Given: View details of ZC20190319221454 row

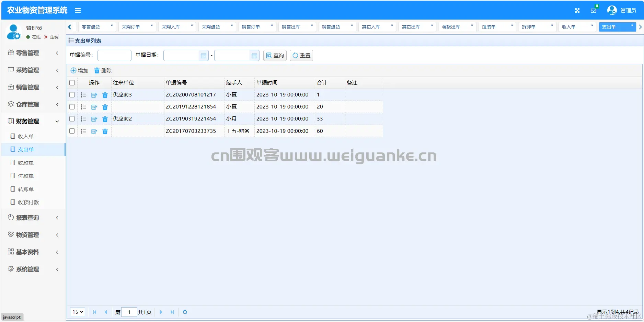Looking at the screenshot, I should 83,119.
